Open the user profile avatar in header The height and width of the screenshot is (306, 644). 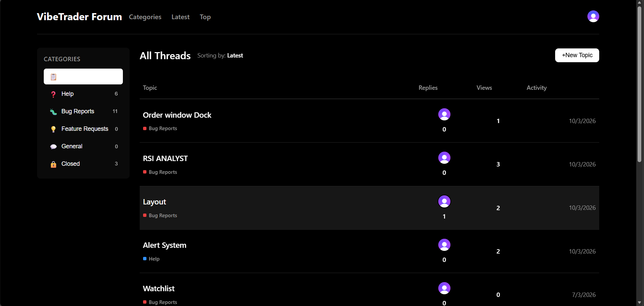(593, 16)
